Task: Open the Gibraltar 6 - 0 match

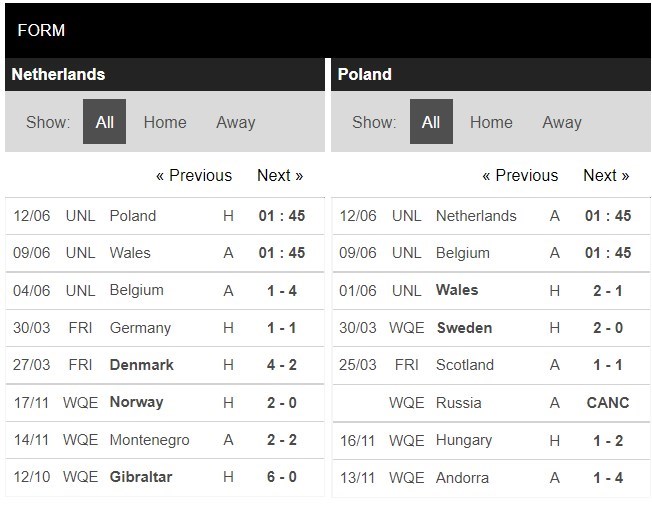Action: point(165,477)
